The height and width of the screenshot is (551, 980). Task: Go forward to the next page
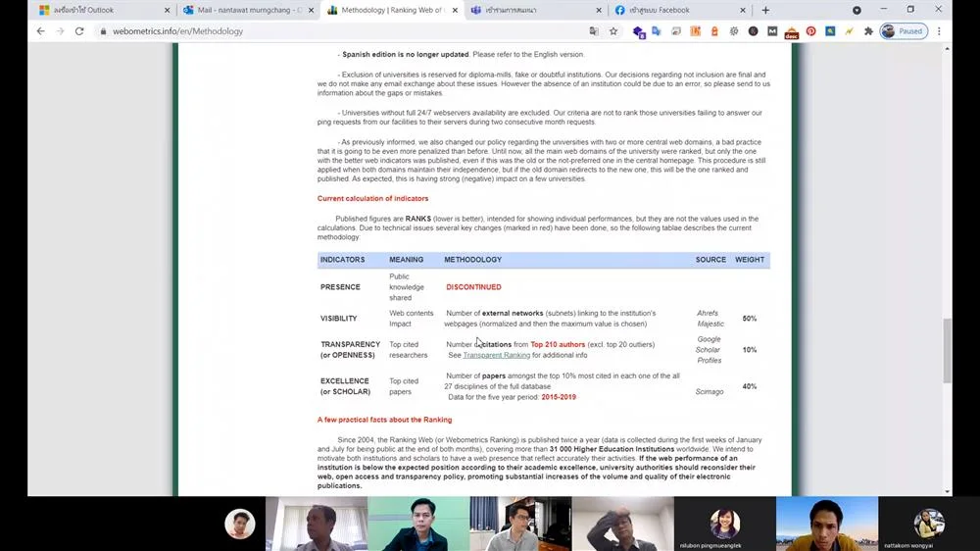point(60,31)
